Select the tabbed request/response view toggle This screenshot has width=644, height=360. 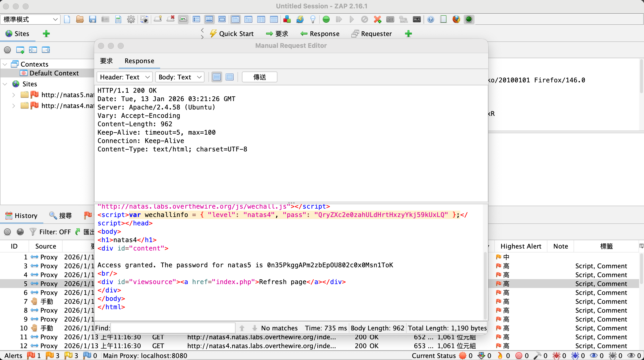coord(235,19)
